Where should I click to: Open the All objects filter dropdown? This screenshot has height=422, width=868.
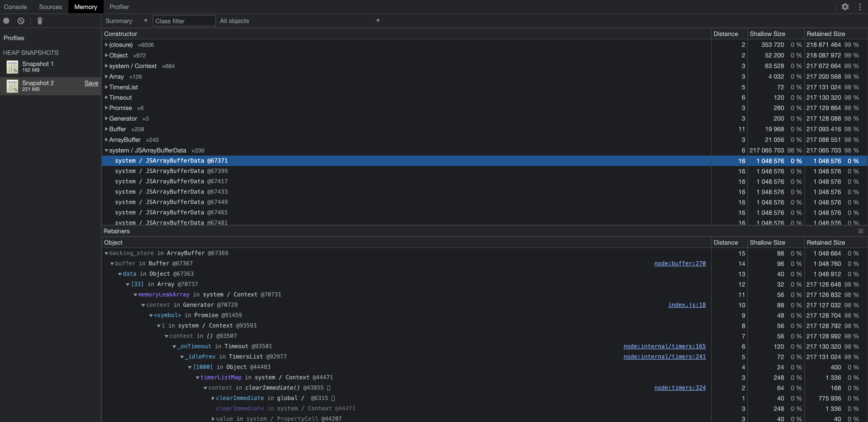[300, 21]
